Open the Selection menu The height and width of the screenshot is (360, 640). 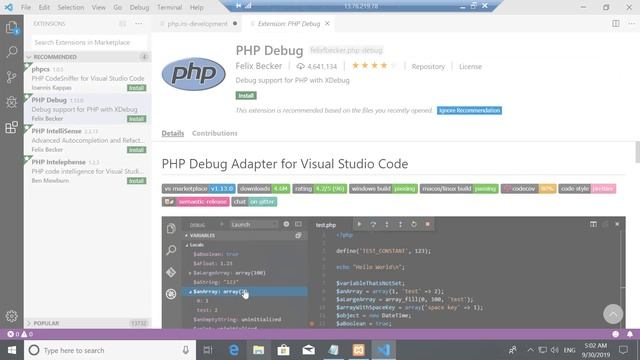71,7
